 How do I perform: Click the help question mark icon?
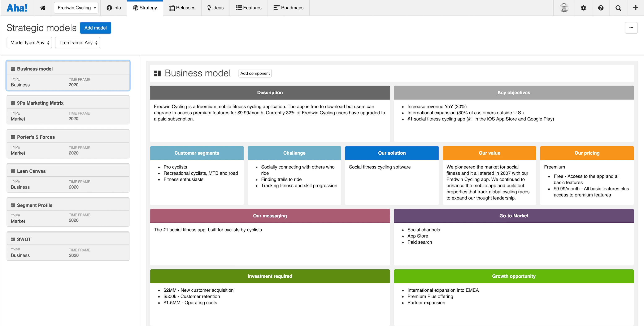click(x=601, y=8)
